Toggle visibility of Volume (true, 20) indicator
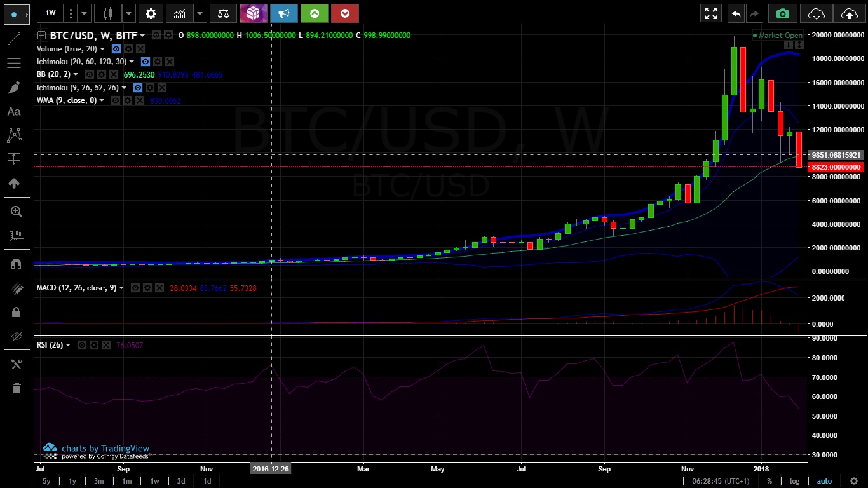 pos(116,49)
